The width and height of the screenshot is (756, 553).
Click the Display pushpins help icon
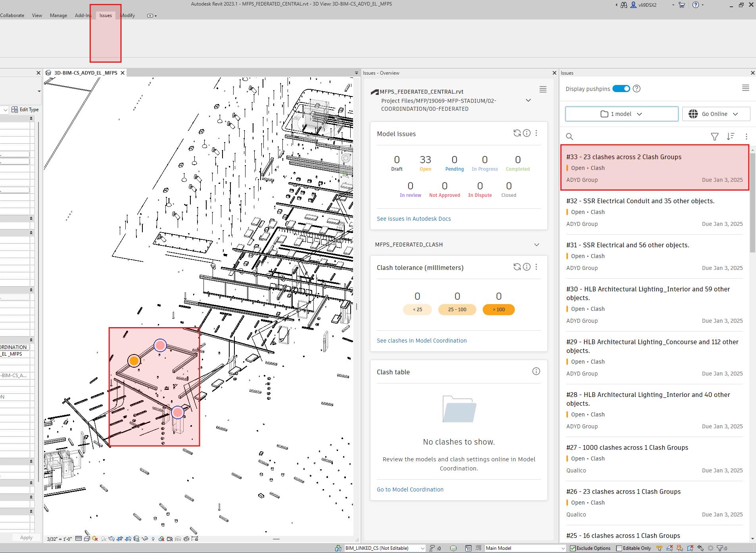coord(637,89)
